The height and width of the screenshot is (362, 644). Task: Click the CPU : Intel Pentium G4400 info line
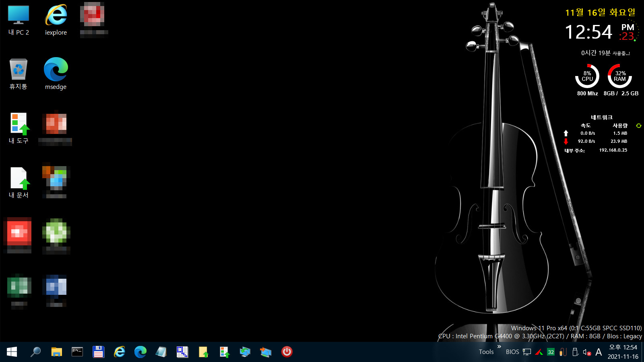click(x=540, y=336)
